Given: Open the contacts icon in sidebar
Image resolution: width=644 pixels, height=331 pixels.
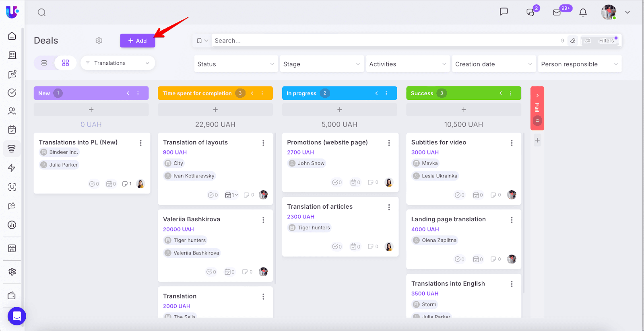Looking at the screenshot, I should 12,111.
